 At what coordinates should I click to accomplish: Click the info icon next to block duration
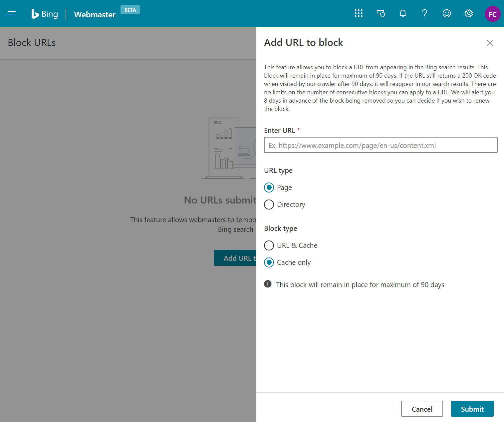pyautogui.click(x=268, y=284)
